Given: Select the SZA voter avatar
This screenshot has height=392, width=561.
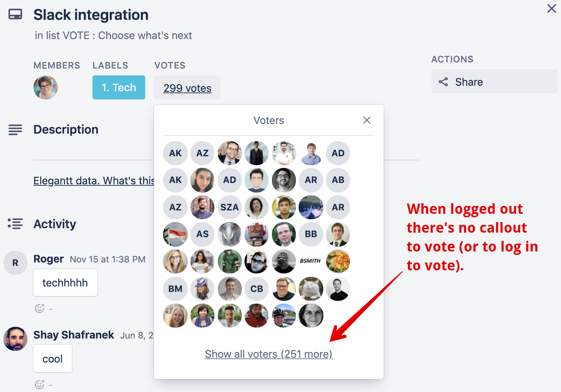Looking at the screenshot, I should point(229,207).
